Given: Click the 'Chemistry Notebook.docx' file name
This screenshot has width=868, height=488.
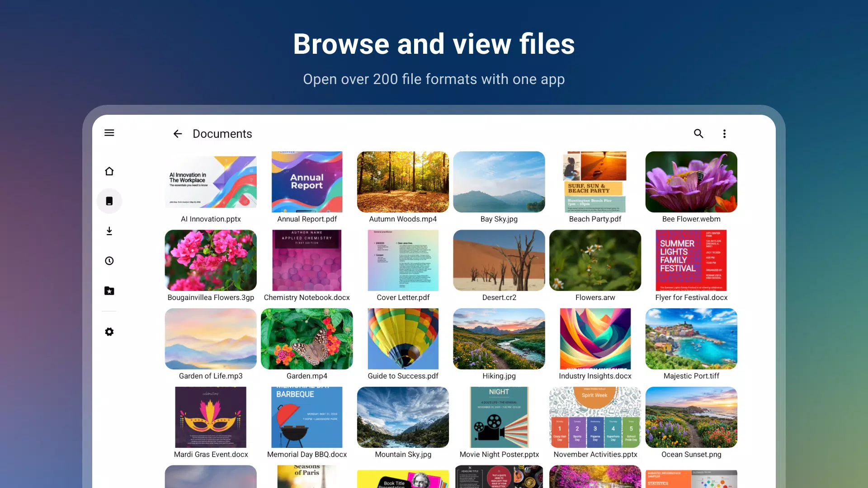Looking at the screenshot, I should coord(307,298).
